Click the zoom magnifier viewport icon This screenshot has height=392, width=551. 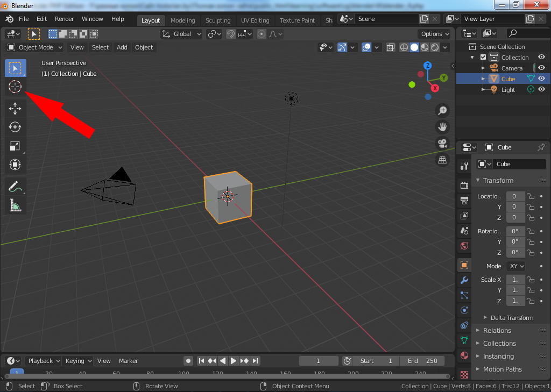[x=442, y=111]
